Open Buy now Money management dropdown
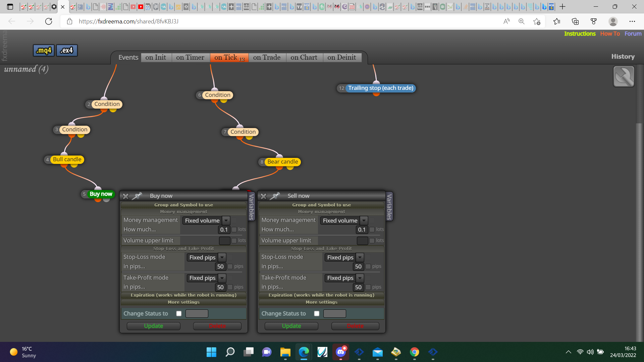Screen dimensions: 644x362 point(206,221)
